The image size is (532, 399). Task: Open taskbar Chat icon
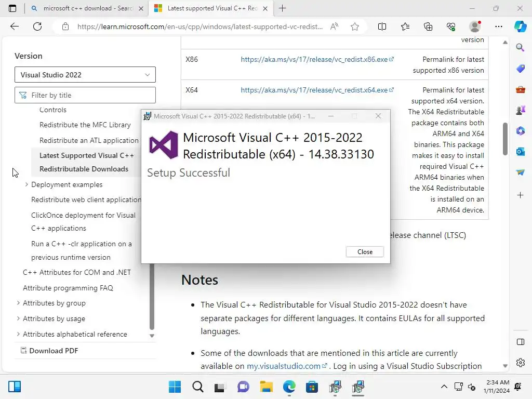point(243,387)
